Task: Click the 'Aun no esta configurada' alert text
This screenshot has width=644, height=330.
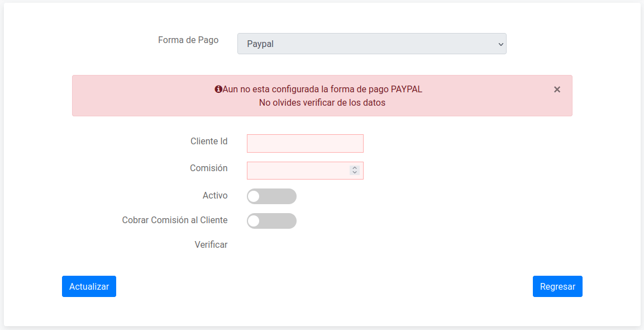Action: click(x=322, y=89)
